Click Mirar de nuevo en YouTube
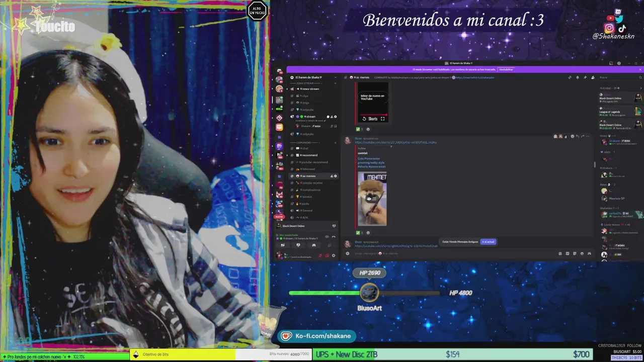 373,98
